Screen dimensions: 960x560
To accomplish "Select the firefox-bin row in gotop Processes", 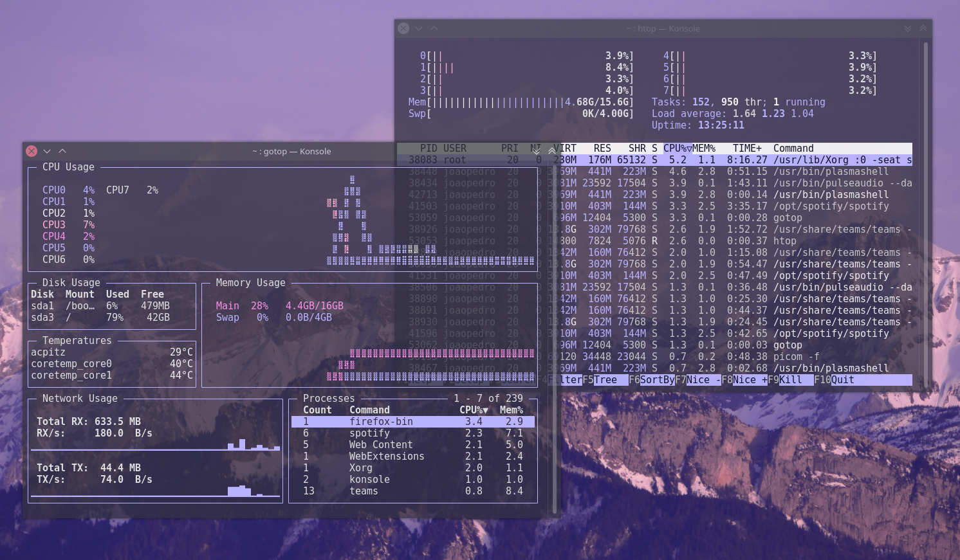I will [413, 422].
